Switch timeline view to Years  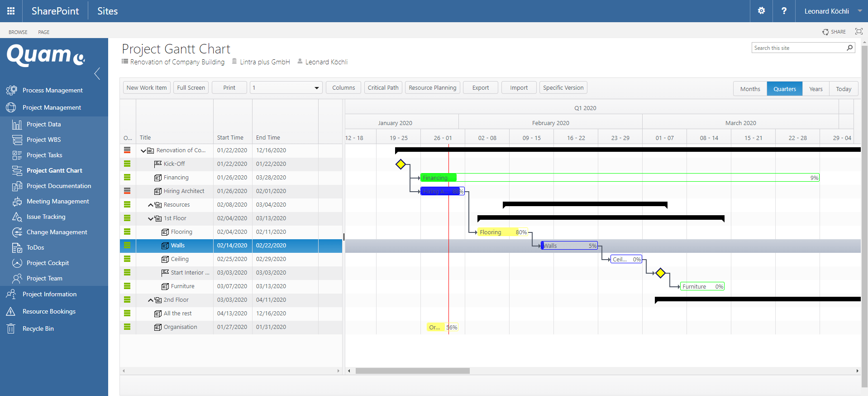[816, 89]
